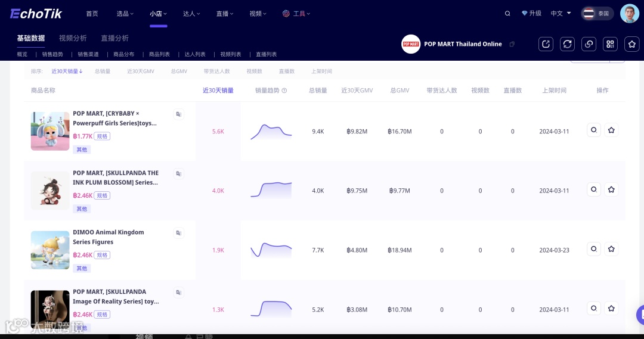
Task: Click the POP MART shop logo
Action: point(411,44)
